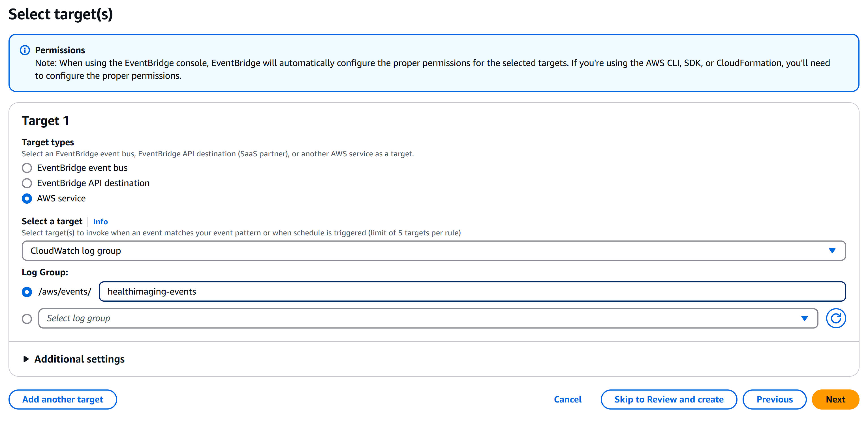Choose the AWS service radio button
Viewport: 868px width, 424px height.
point(27,199)
